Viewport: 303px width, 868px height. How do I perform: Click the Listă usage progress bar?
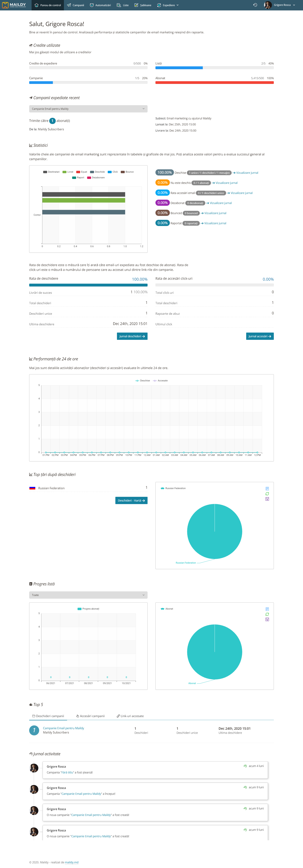click(214, 68)
